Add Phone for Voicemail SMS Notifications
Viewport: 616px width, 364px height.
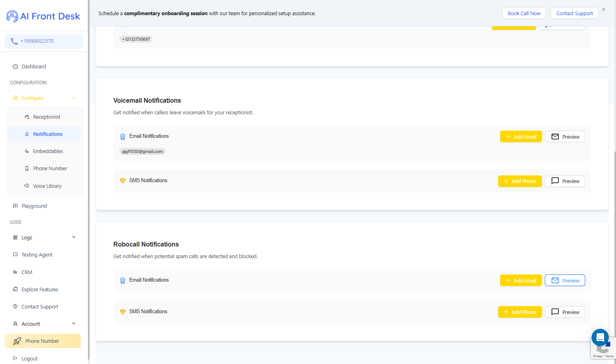(520, 181)
